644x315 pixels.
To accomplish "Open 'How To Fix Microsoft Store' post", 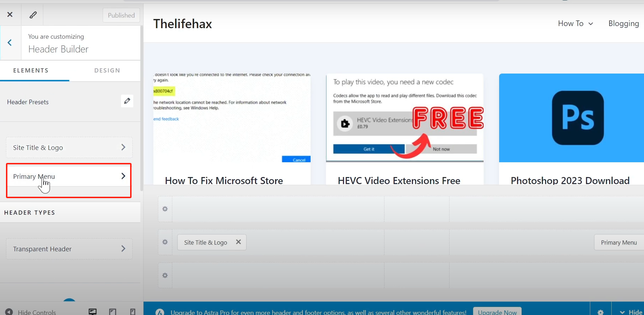I will coord(224,181).
